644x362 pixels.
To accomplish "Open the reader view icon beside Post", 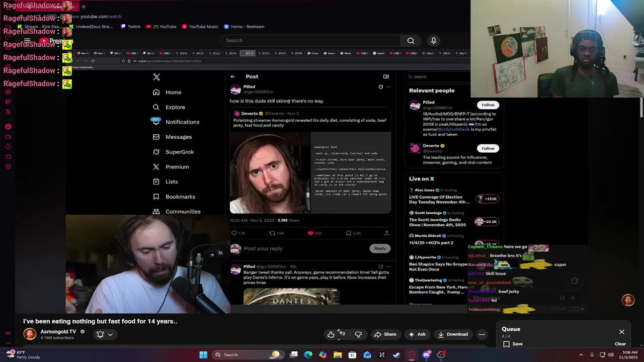I will pyautogui.click(x=386, y=76).
